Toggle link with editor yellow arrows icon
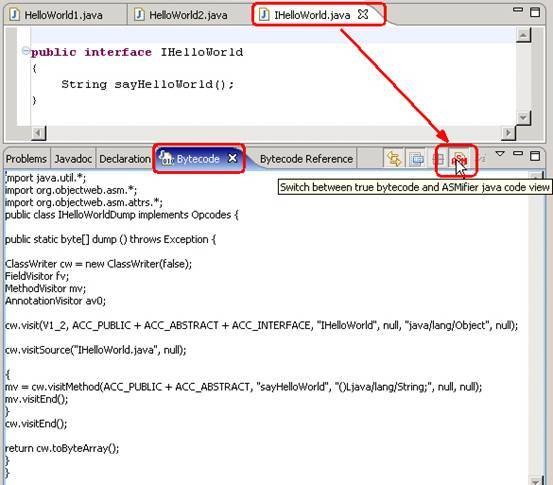This screenshot has height=485, width=553. 394,159
